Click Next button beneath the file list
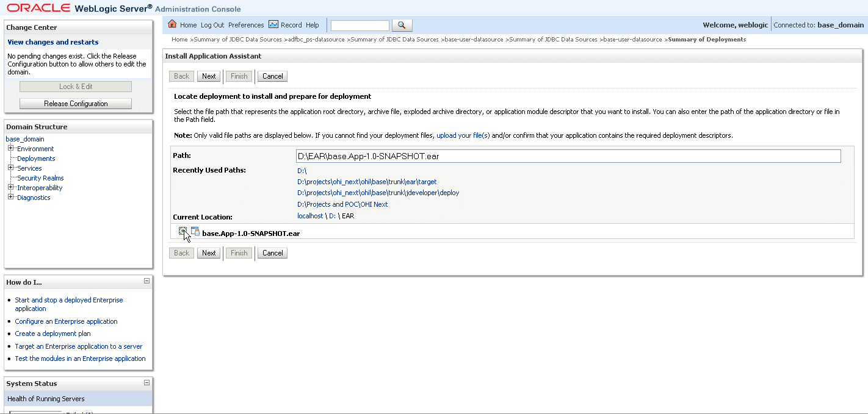 [209, 253]
